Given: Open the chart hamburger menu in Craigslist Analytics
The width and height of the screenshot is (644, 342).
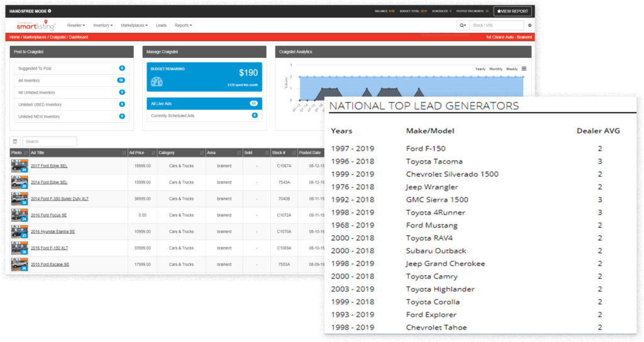Looking at the screenshot, I should 524,69.
